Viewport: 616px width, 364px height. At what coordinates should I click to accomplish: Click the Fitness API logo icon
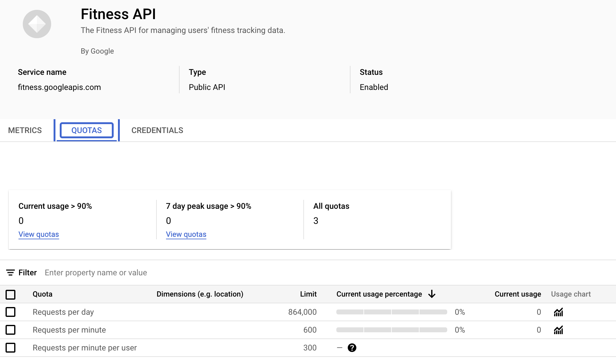coord(37,24)
